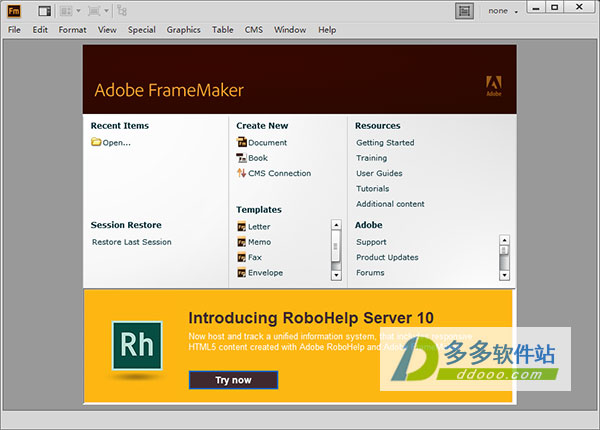The width and height of the screenshot is (600, 430).
Task: Open the View menu
Action: pos(107,29)
